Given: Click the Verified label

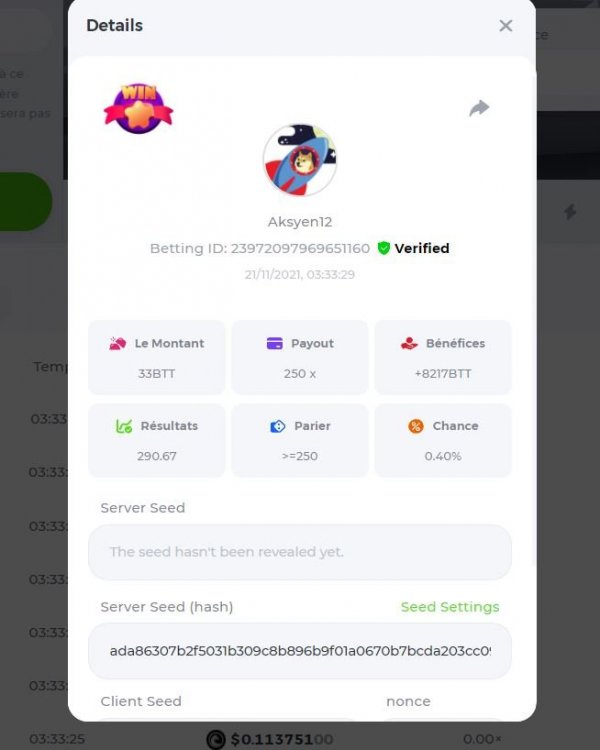Looking at the screenshot, I should pos(422,248).
